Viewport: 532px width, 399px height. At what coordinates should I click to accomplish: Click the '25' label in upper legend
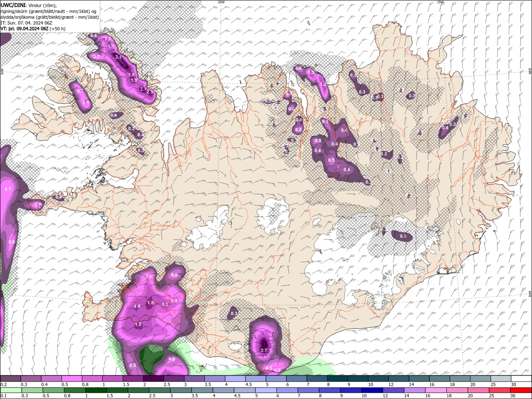(x=493, y=384)
